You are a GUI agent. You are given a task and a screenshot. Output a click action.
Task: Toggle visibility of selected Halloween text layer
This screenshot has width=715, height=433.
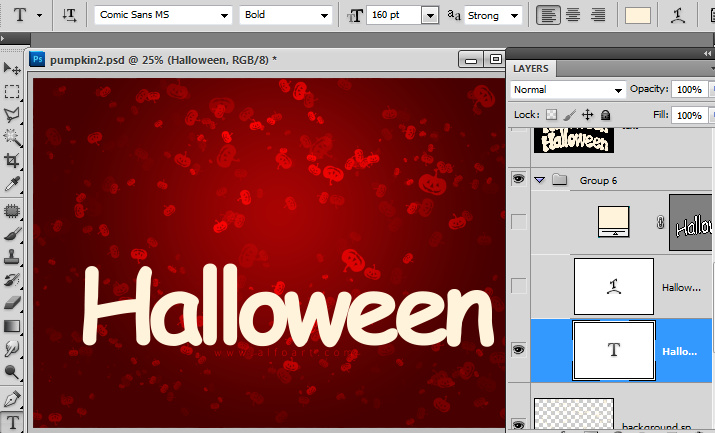tap(518, 350)
